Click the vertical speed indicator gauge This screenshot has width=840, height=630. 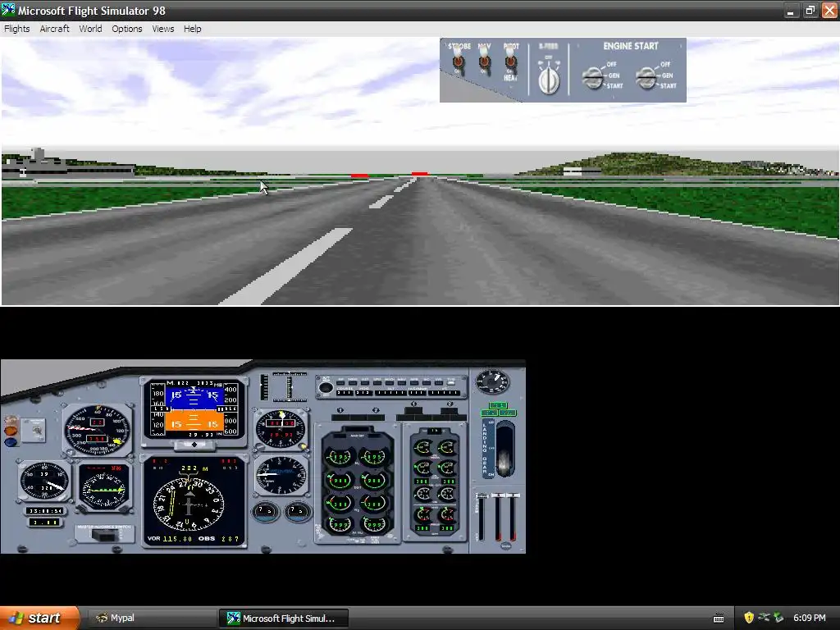pos(281,475)
